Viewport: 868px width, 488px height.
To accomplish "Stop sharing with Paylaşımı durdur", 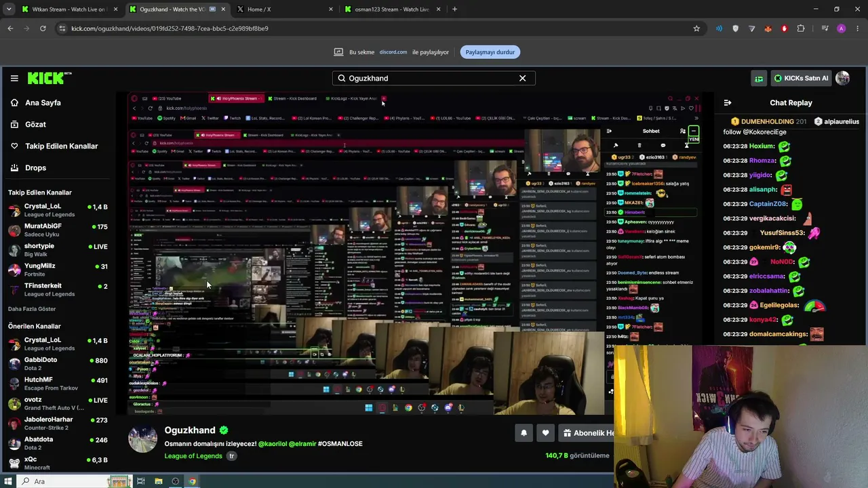I will (x=490, y=52).
